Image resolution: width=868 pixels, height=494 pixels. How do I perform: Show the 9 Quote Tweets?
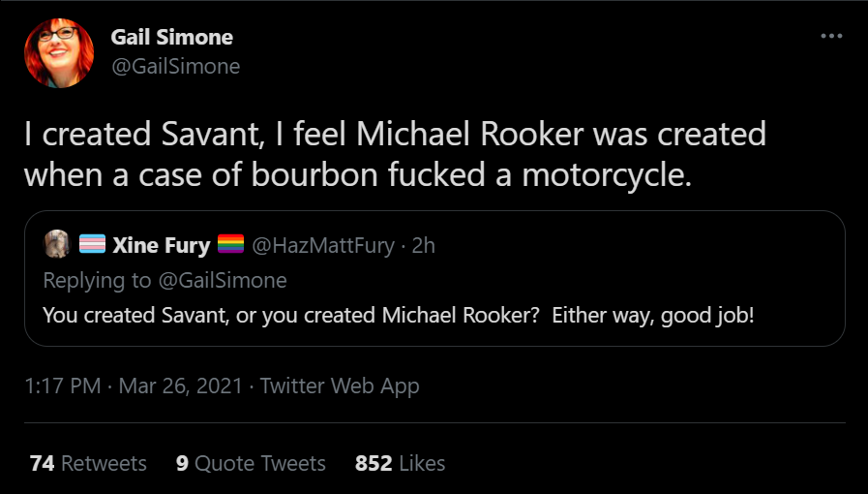tap(251, 463)
